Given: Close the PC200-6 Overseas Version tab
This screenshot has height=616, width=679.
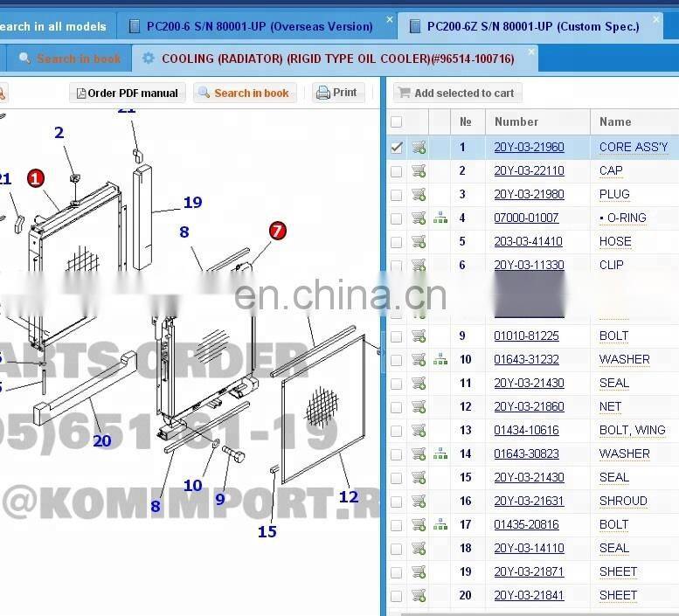Looking at the screenshot, I should click(389, 19).
